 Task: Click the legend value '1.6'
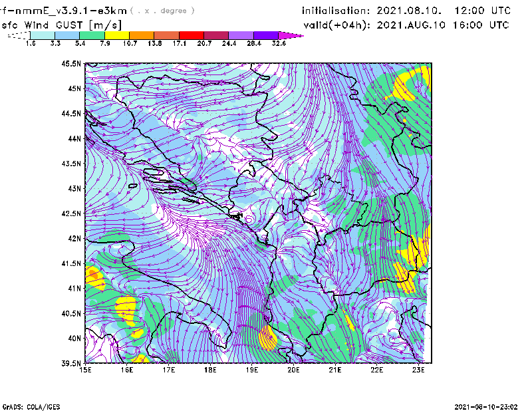tap(31, 43)
